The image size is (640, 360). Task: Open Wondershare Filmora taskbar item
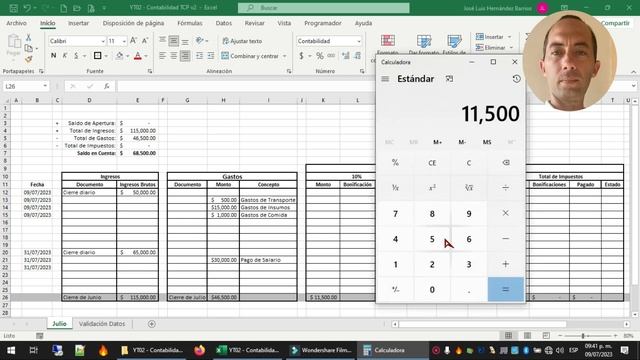click(322, 350)
